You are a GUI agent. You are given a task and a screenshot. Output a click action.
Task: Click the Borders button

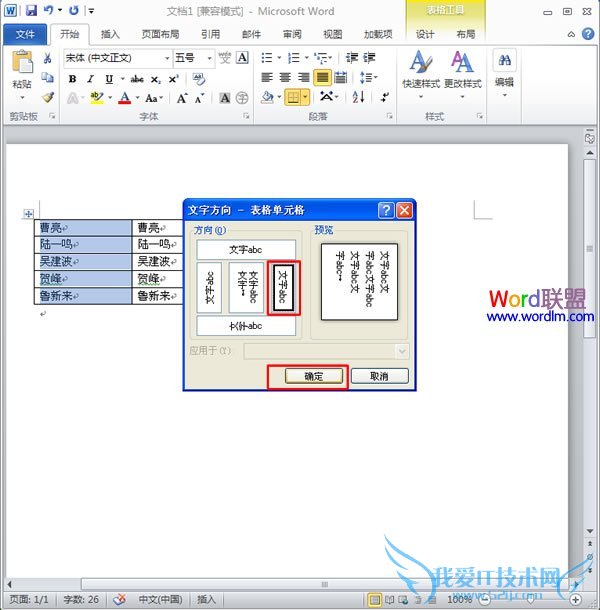[293, 97]
